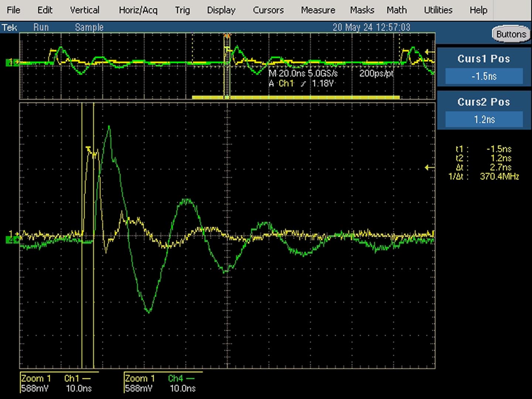The width and height of the screenshot is (532, 399).
Task: Click the trigger level arrow in overview
Action: (429, 52)
